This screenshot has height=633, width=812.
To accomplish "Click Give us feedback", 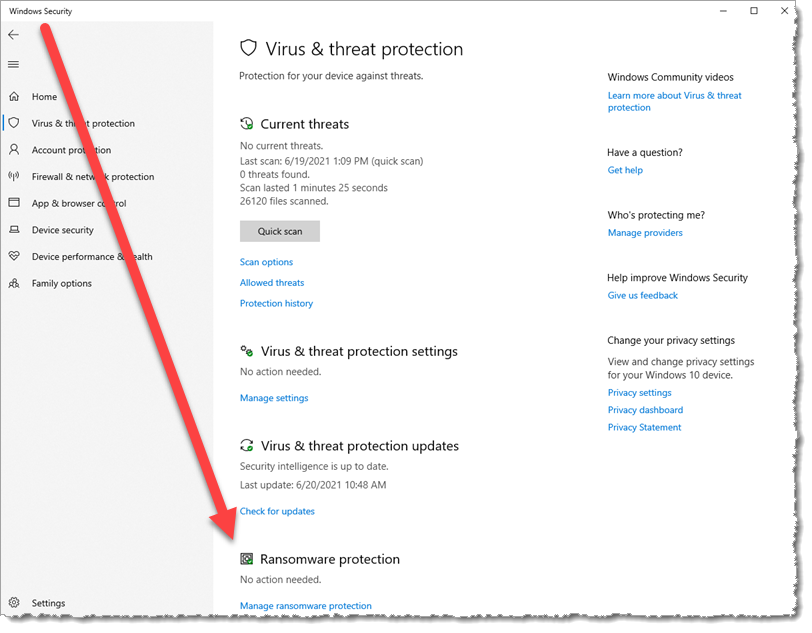I will click(x=642, y=294).
